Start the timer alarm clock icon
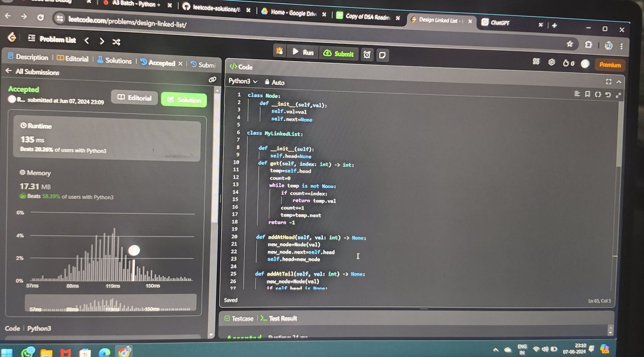The width and height of the screenshot is (644, 357). (x=367, y=54)
